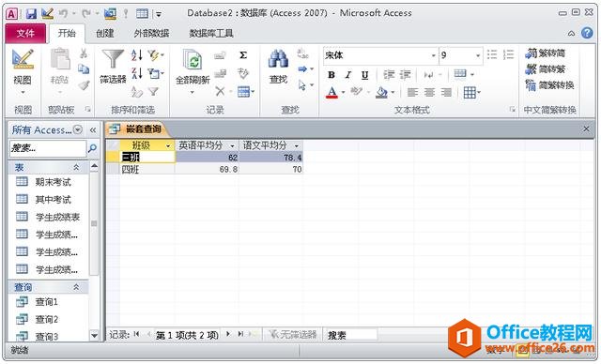Click the Totals sigma icon
The width and height of the screenshot is (601, 364).
pyautogui.click(x=243, y=55)
